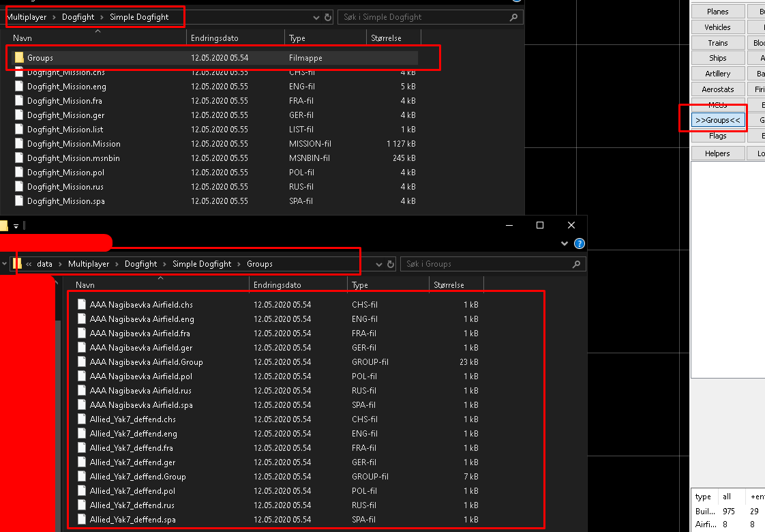
Task: Open the Groups folder
Action: click(40, 58)
